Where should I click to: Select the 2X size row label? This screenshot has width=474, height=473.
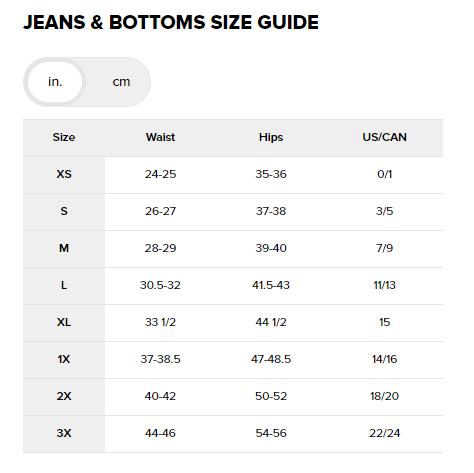click(64, 396)
